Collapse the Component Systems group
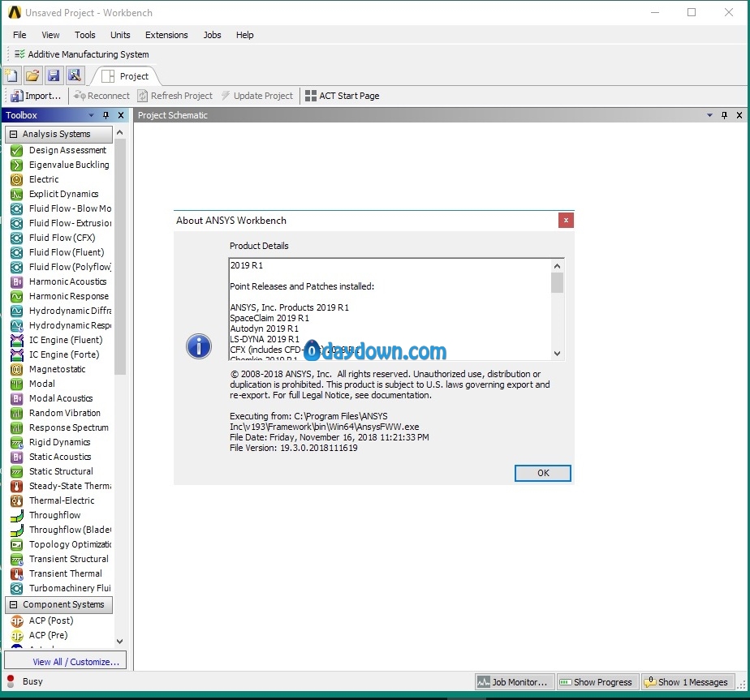The width and height of the screenshot is (750, 700). (13, 605)
